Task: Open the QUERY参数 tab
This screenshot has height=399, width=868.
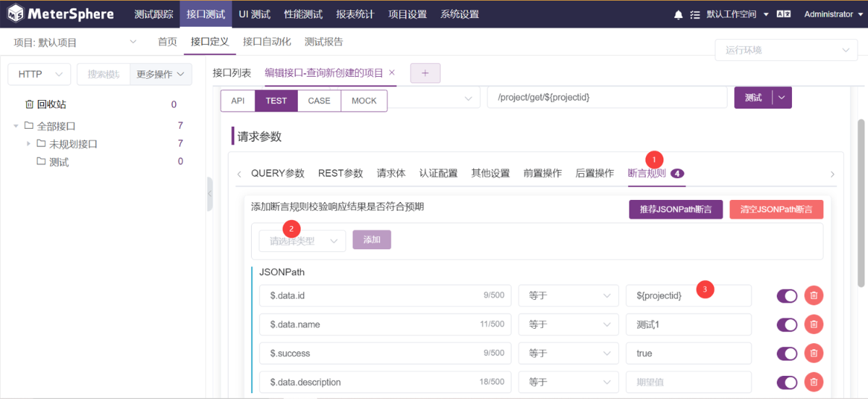Action: click(278, 173)
